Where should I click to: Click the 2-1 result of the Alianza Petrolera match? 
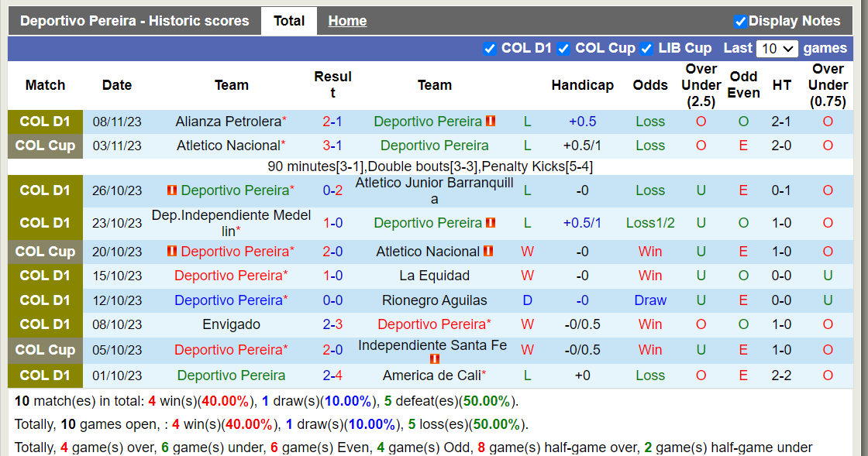click(x=332, y=122)
